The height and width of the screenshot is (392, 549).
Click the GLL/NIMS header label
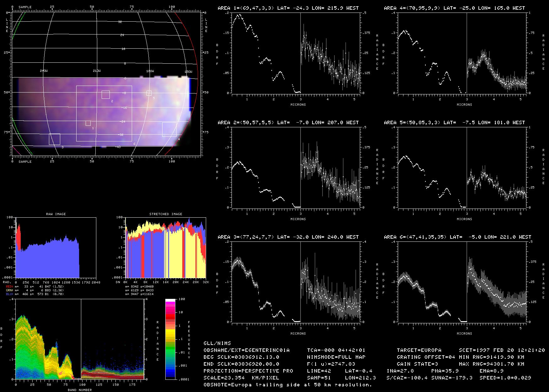[x=217, y=343]
